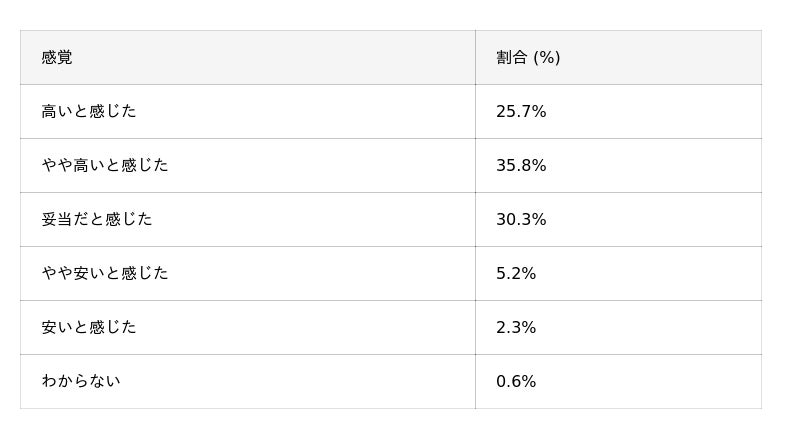Click the 安い text in the 2.3% row
The width and height of the screenshot is (800, 439).
[57, 328]
